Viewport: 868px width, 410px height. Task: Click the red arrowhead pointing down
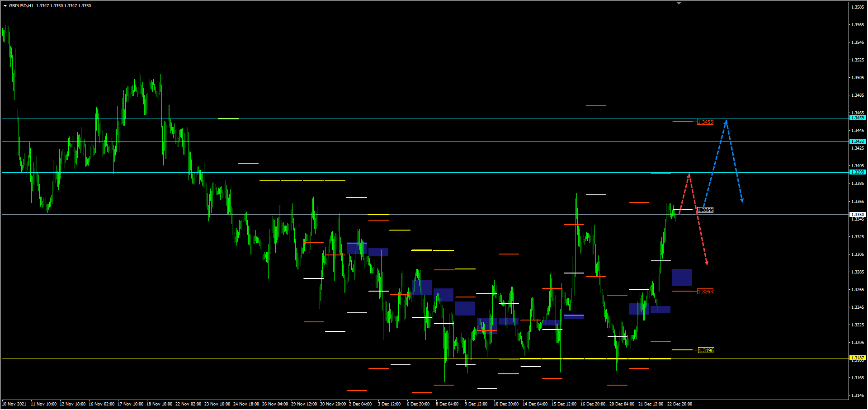[x=707, y=263]
